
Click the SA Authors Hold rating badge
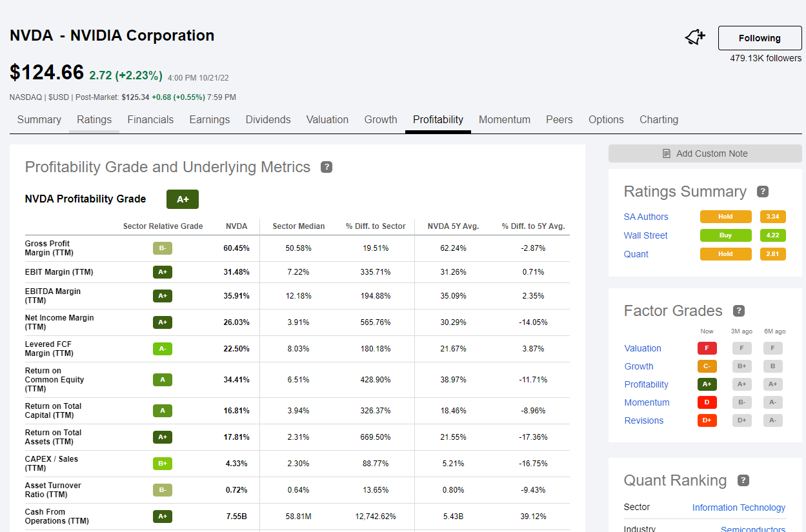point(726,217)
